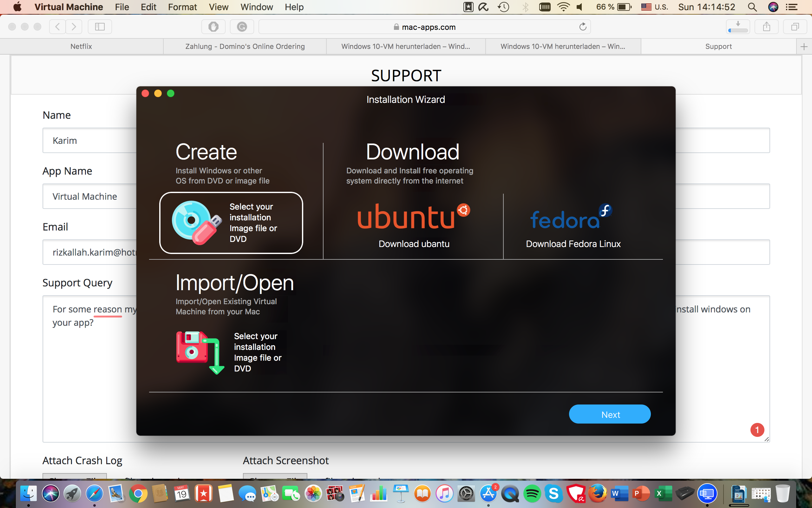
Task: Show all tabs overview in Safari
Action: click(x=795, y=27)
